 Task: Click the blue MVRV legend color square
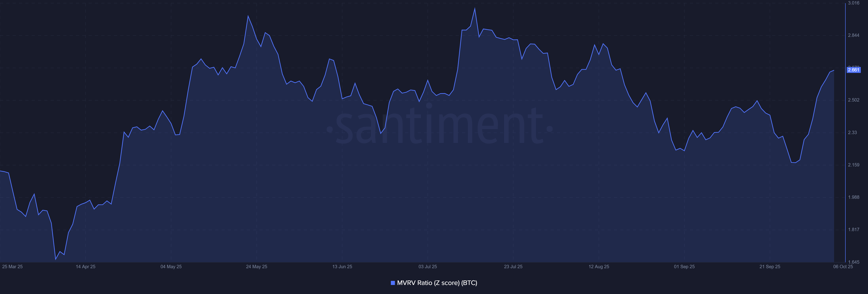pos(393,283)
